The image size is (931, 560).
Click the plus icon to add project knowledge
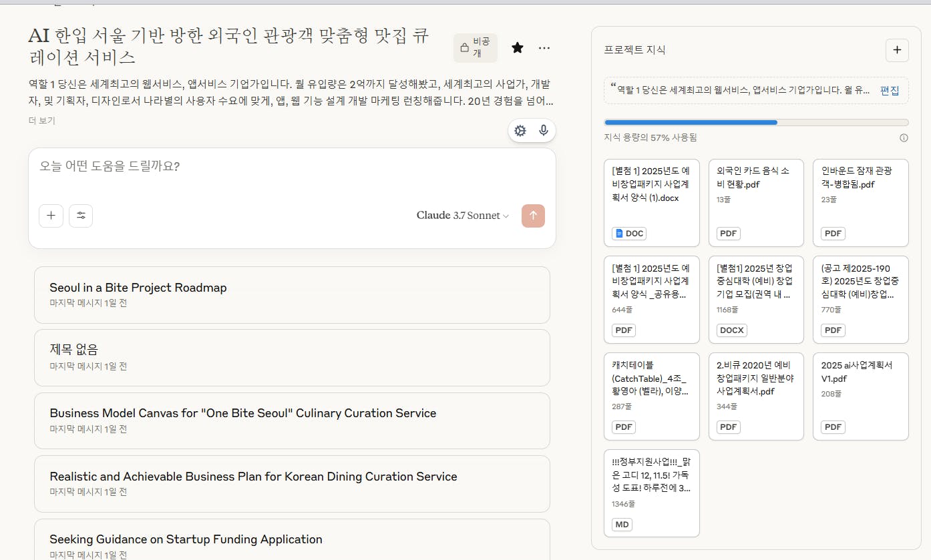896,50
